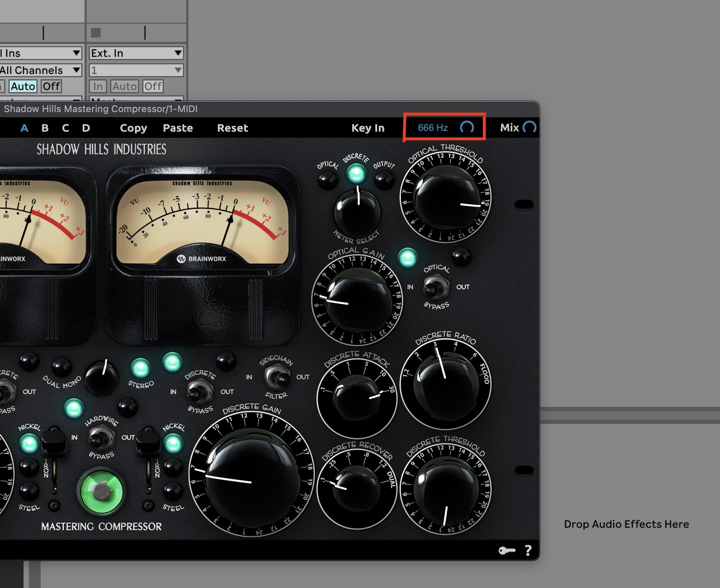This screenshot has height=588, width=720.
Task: Click the Key In button
Action: [368, 128]
